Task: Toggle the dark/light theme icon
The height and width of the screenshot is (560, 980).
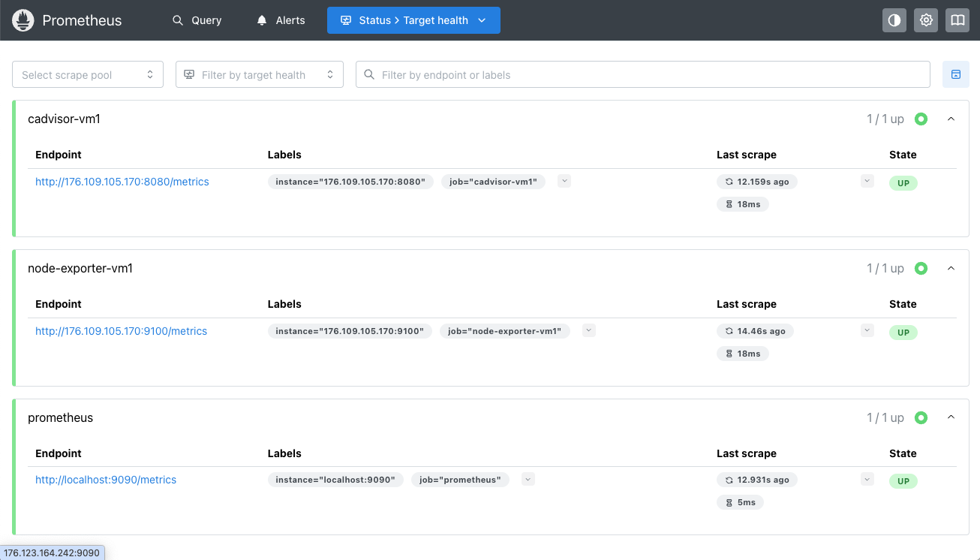Action: point(894,20)
